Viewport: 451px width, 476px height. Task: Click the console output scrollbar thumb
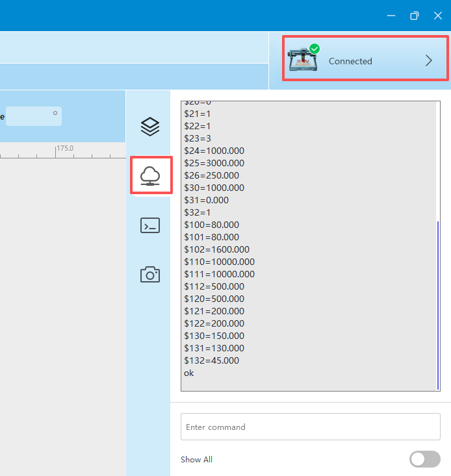(x=438, y=305)
